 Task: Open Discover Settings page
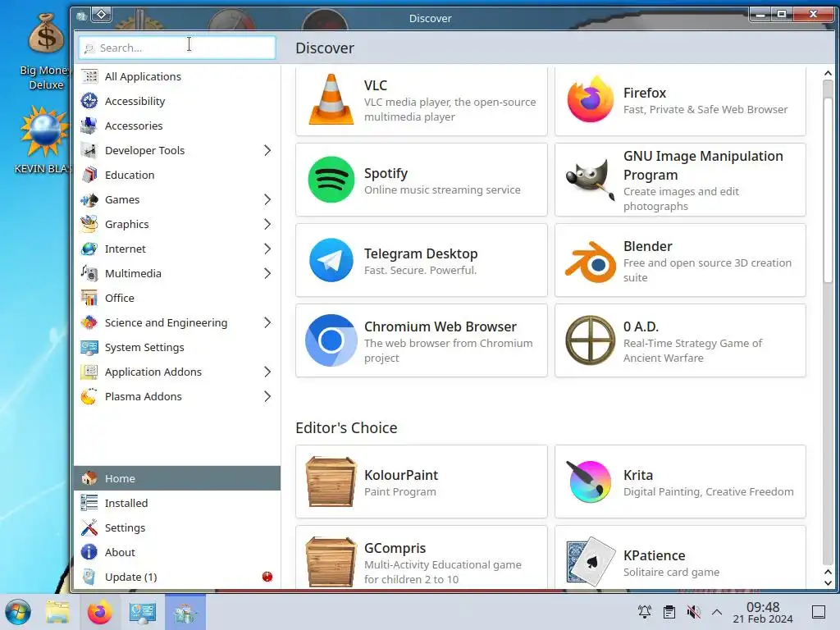[177, 527]
